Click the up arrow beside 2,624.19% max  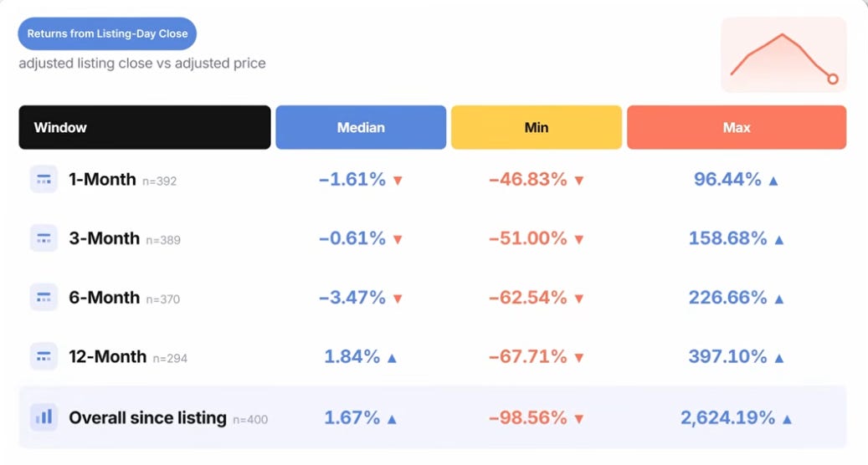pos(787,419)
